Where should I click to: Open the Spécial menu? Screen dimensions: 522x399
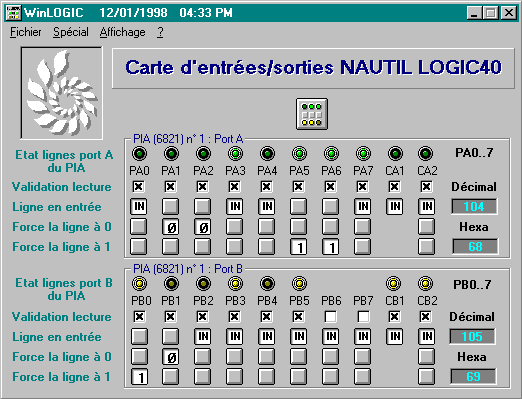coord(71,32)
